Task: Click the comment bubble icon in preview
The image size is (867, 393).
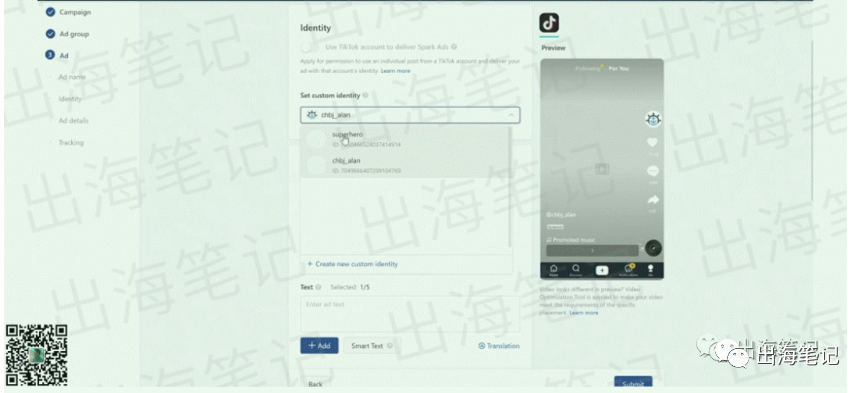Action: click(652, 171)
